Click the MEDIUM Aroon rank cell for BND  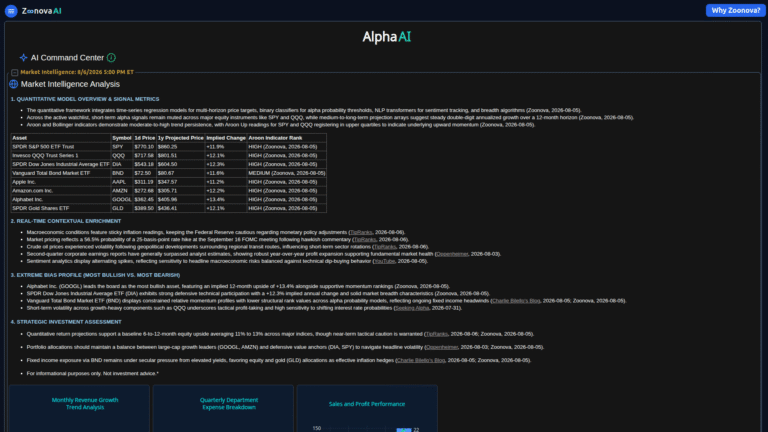coord(287,173)
